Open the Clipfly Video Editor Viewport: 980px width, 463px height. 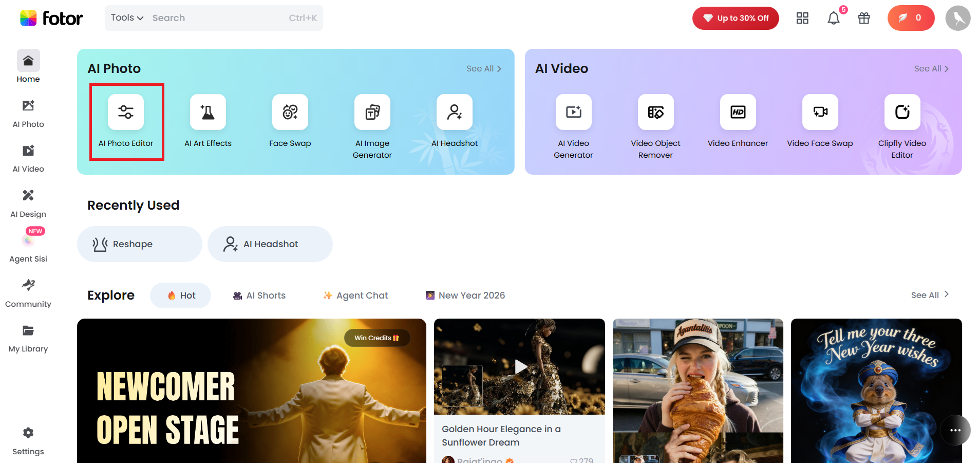(901, 122)
